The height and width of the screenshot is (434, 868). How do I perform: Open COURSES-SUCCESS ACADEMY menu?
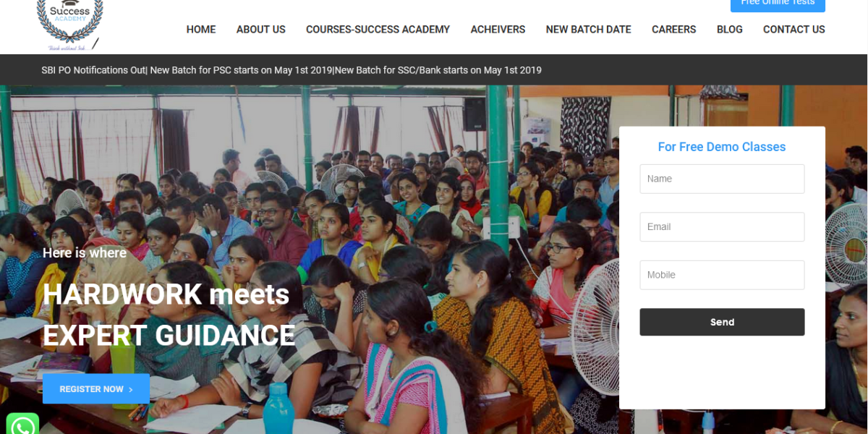[378, 30]
